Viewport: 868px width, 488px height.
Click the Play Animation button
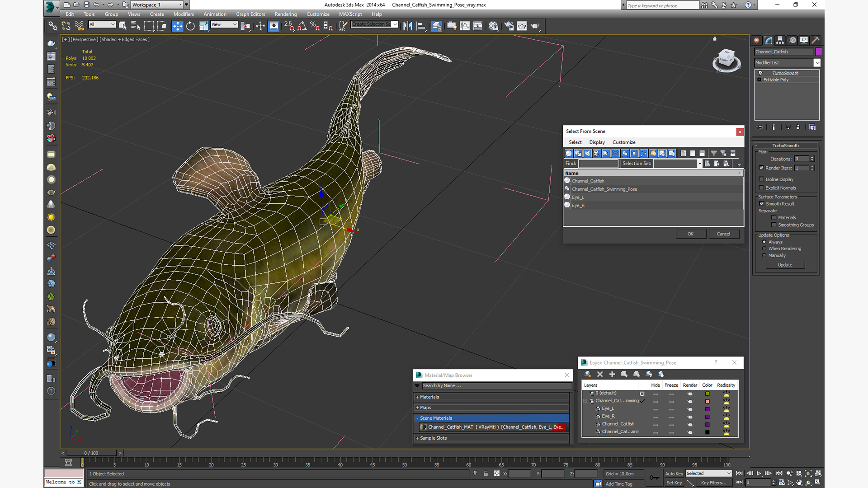pyautogui.click(x=759, y=473)
